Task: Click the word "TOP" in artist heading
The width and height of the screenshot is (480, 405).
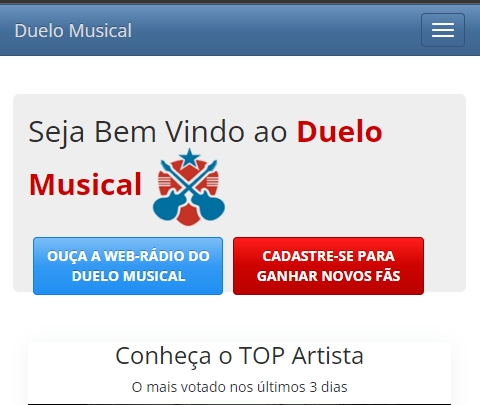Action: pos(262,356)
